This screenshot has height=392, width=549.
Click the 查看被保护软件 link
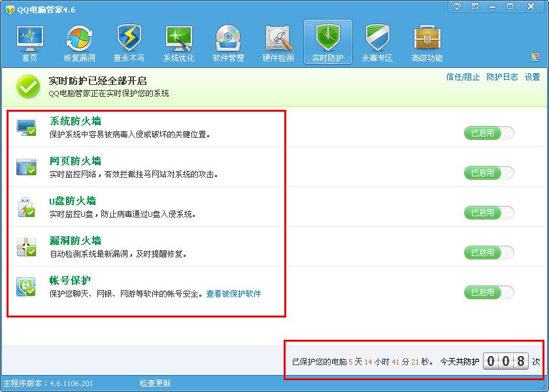[x=233, y=294]
